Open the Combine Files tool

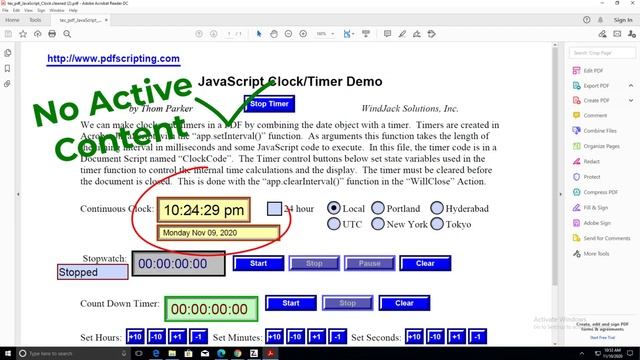[x=595, y=131]
